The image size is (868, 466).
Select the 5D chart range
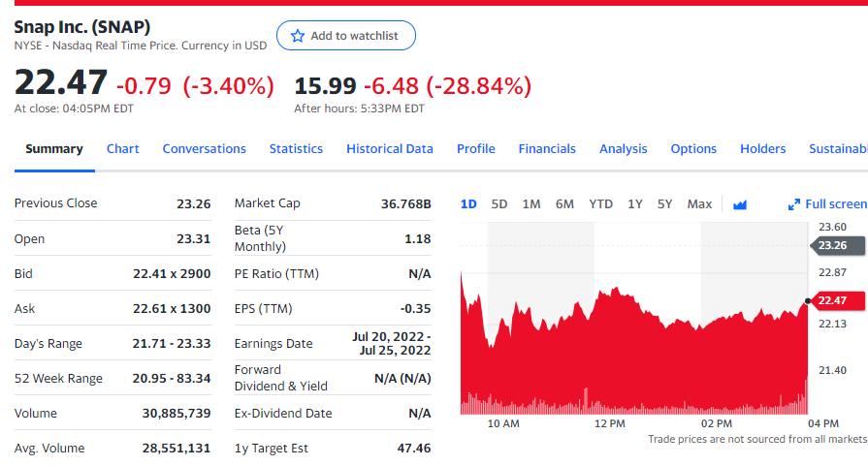(499, 204)
